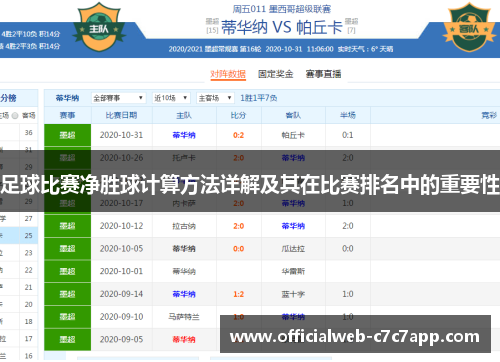Image resolution: width=500 pixels, height=362 pixels.
Task: Open 蒂华纳 home team link on 2020-10-31 row
Action: pyautogui.click(x=184, y=135)
